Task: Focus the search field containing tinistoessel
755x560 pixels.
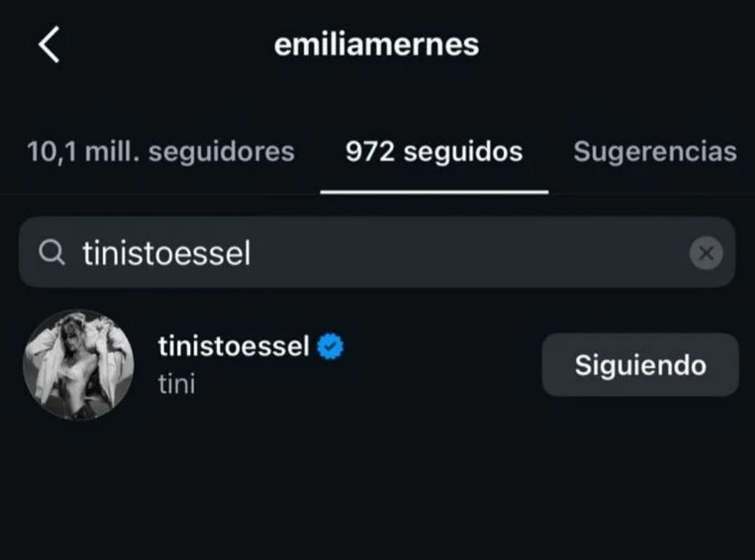Action: point(377,253)
